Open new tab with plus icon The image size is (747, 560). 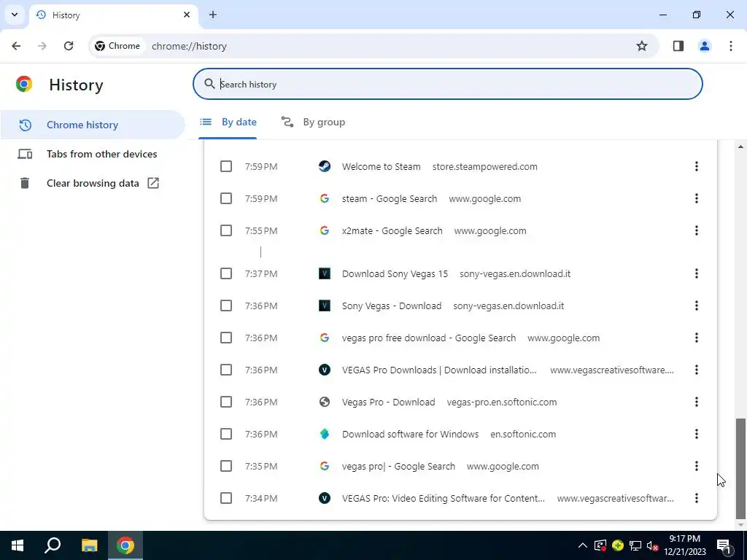[213, 15]
